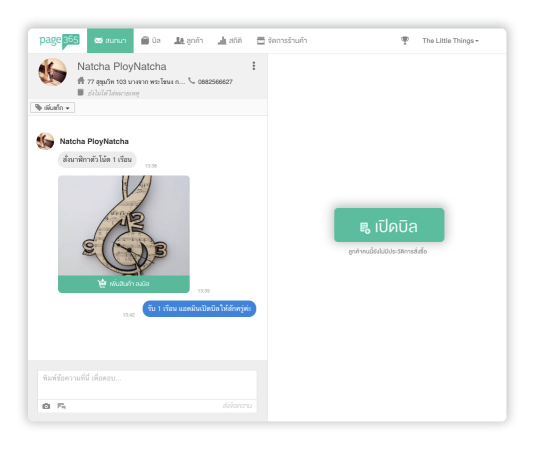Screen dimensions: 539x450
Task: Click เพิ่มสินค้า ลงบิล add to bill button
Action: pyautogui.click(x=124, y=284)
